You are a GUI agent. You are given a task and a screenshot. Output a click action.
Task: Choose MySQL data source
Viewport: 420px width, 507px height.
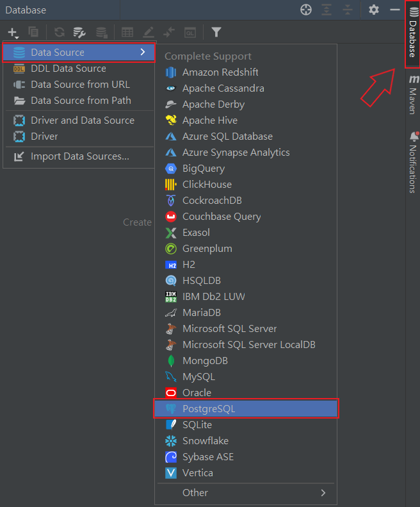(x=246, y=377)
